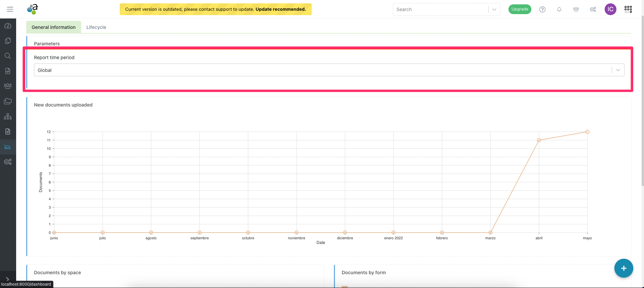Screen dimensions: 644x288
Task: Click the top bar gears settings icon
Action: (593, 9)
